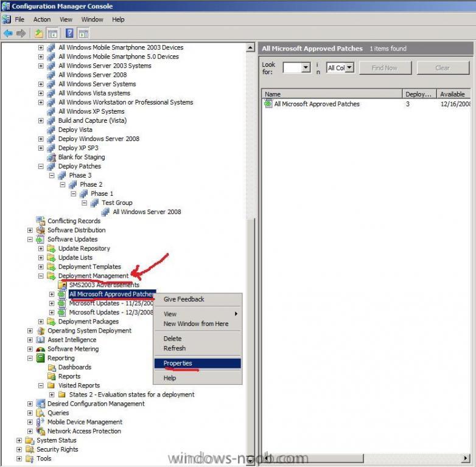Click the tree pane scroll up arrow

[250, 47]
